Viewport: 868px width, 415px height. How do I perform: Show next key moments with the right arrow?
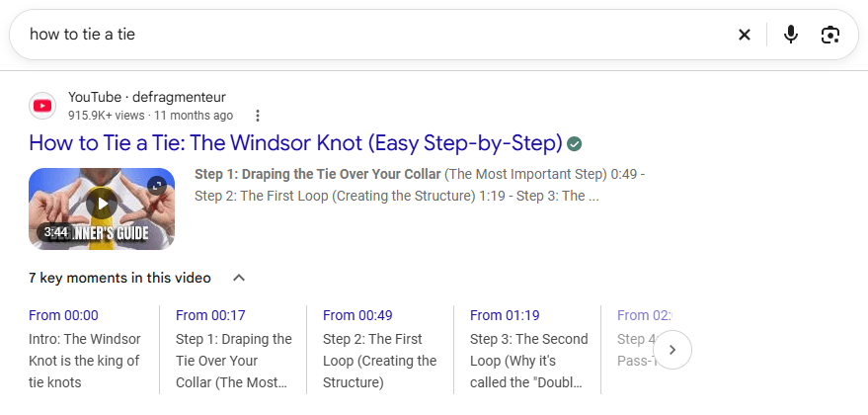(x=672, y=350)
